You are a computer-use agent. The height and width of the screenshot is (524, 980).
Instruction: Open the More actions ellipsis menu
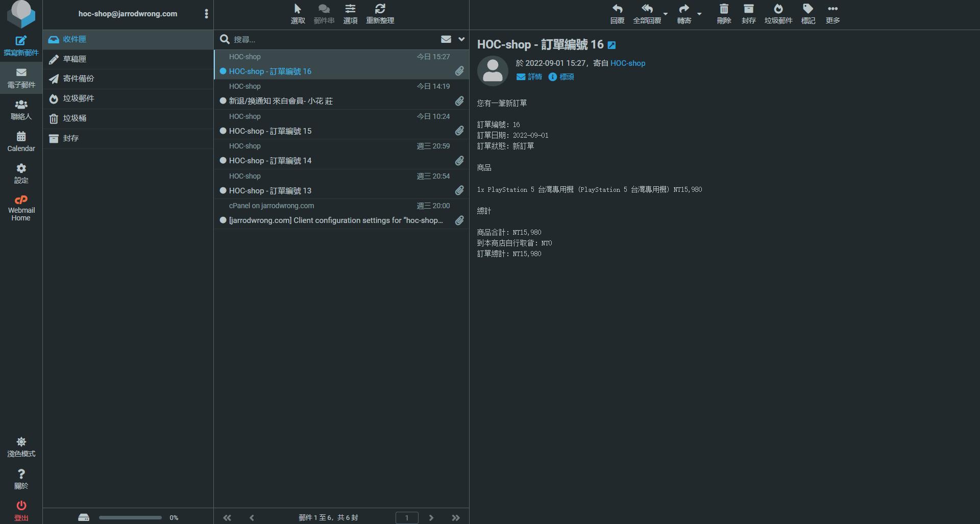point(833,14)
